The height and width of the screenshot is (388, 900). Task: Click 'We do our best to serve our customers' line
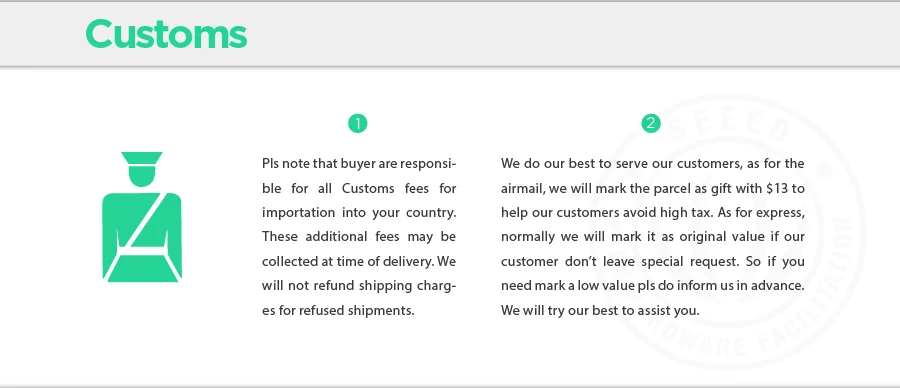[x=653, y=164]
